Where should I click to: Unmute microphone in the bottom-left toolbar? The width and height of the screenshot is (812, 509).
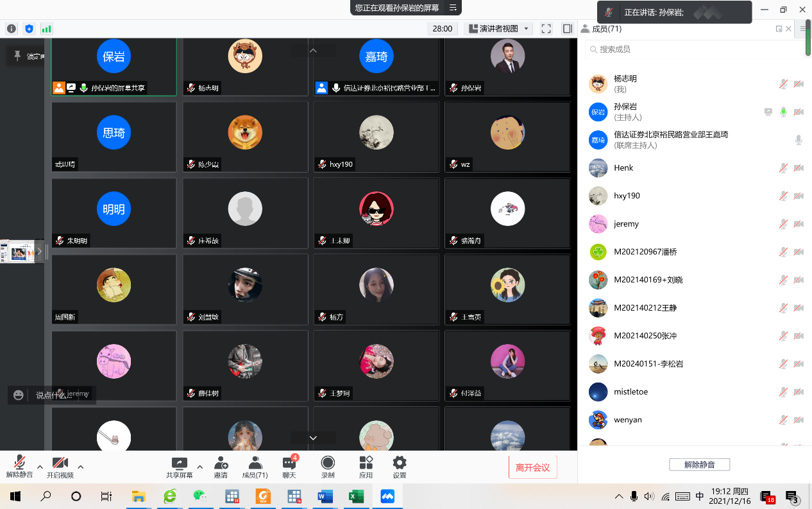19,463
